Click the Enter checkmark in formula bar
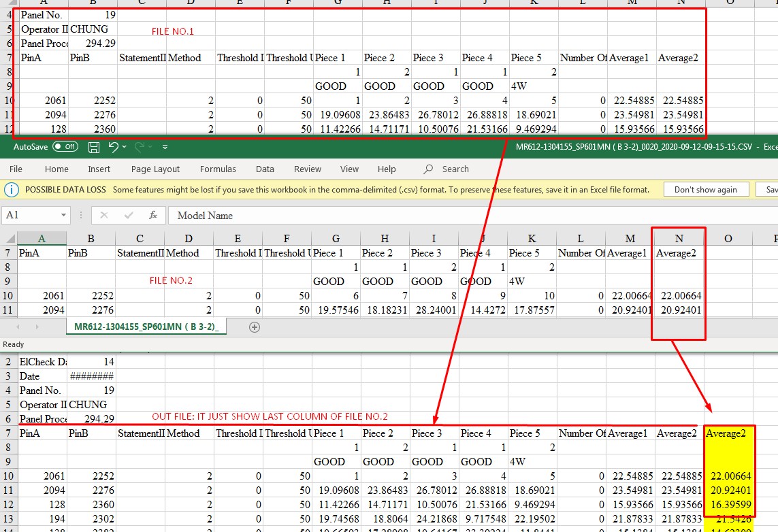Image resolution: width=778 pixels, height=532 pixels. click(129, 215)
